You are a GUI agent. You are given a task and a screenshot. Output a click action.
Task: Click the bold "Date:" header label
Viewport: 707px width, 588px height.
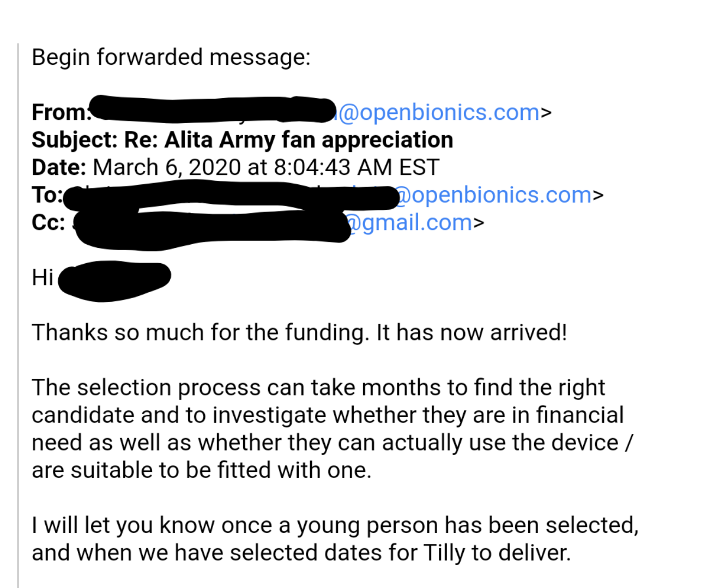pos(59,167)
